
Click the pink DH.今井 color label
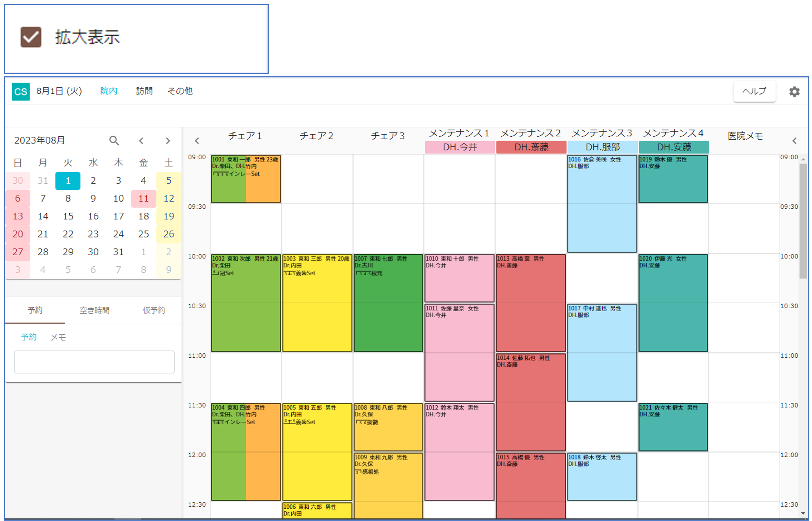pyautogui.click(x=460, y=147)
